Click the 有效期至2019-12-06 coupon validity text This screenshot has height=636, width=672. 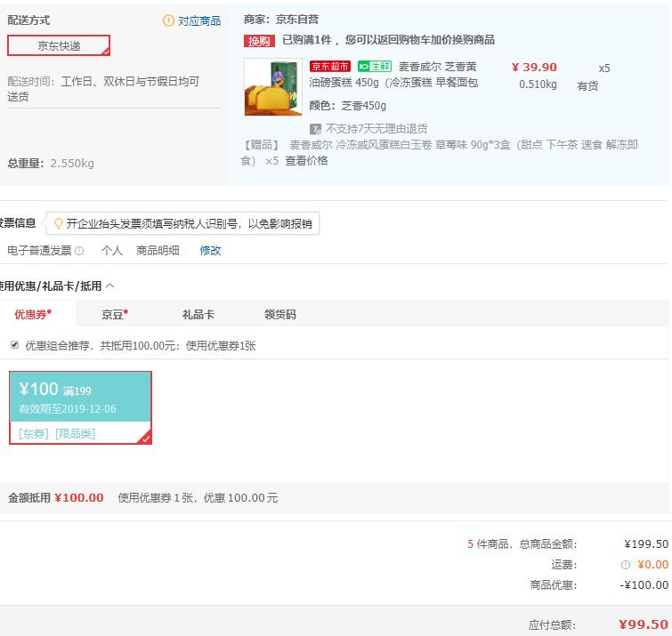tap(68, 409)
